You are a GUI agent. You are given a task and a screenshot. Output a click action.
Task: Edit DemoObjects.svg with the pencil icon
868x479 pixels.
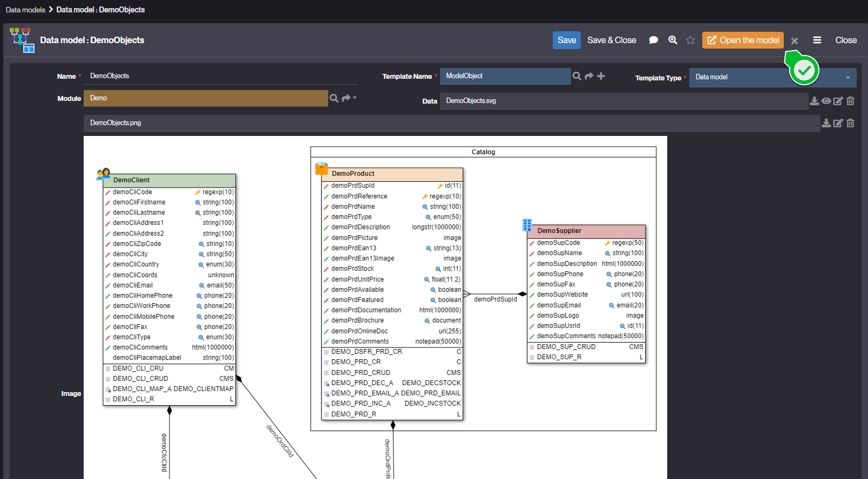838,101
